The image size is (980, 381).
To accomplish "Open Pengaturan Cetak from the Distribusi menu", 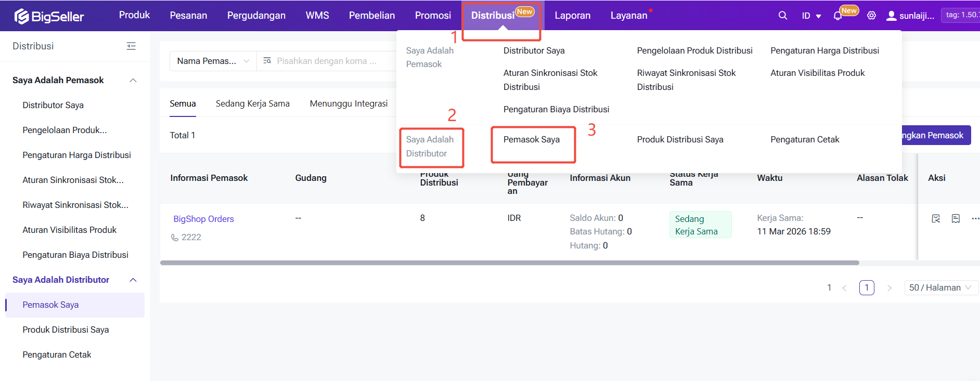I will 804,139.
